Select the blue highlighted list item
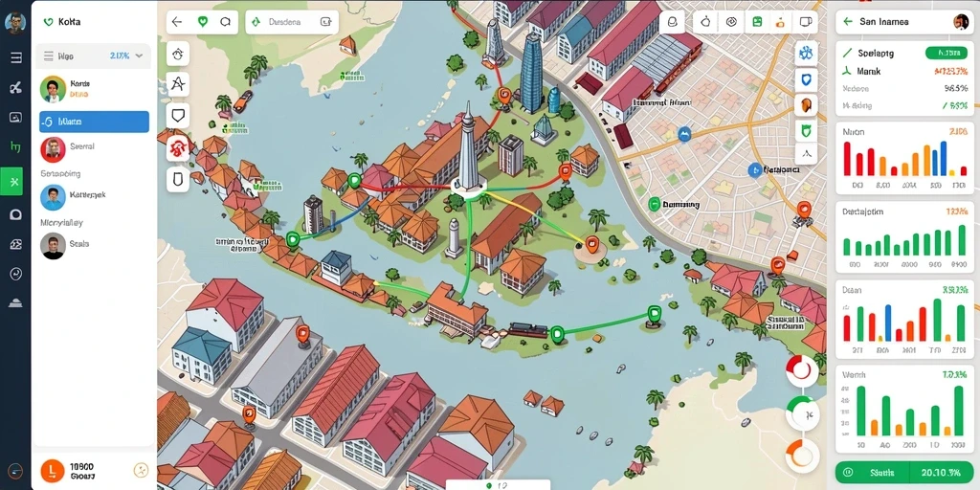The width and height of the screenshot is (980, 490). point(95,122)
